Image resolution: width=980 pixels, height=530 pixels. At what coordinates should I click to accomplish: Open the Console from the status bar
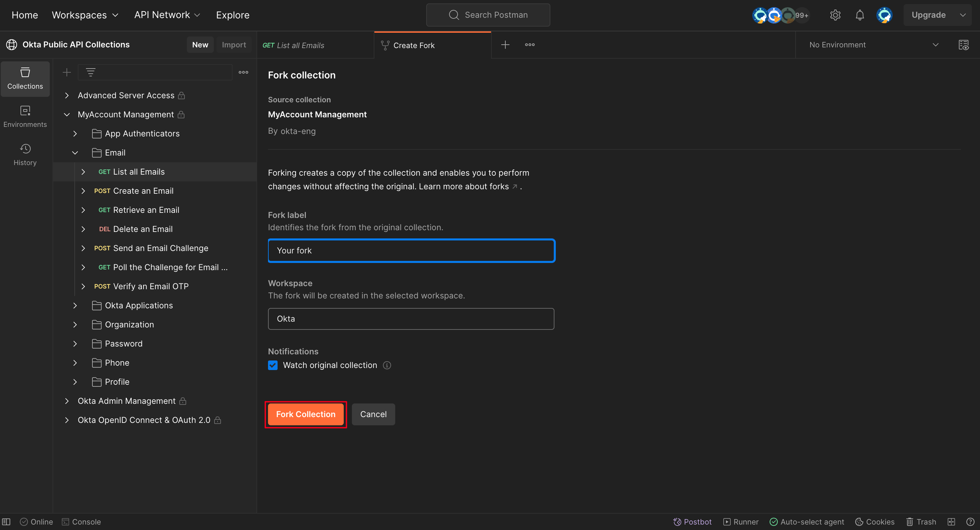pyautogui.click(x=81, y=521)
